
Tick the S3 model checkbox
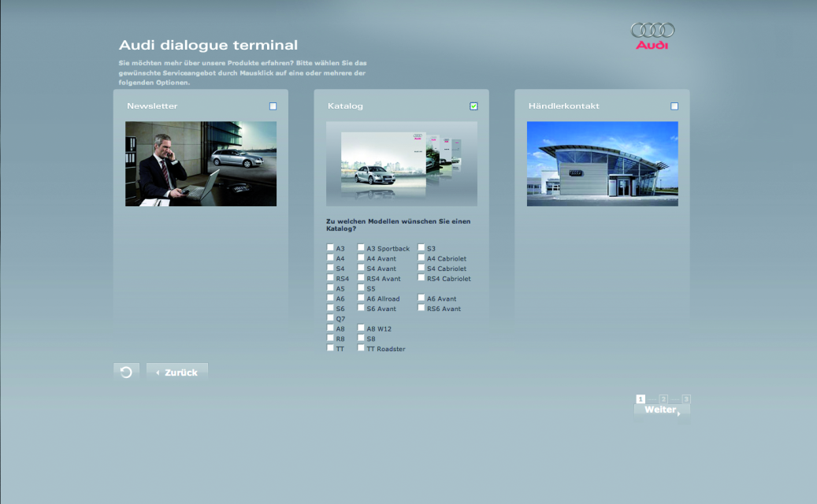coord(421,247)
